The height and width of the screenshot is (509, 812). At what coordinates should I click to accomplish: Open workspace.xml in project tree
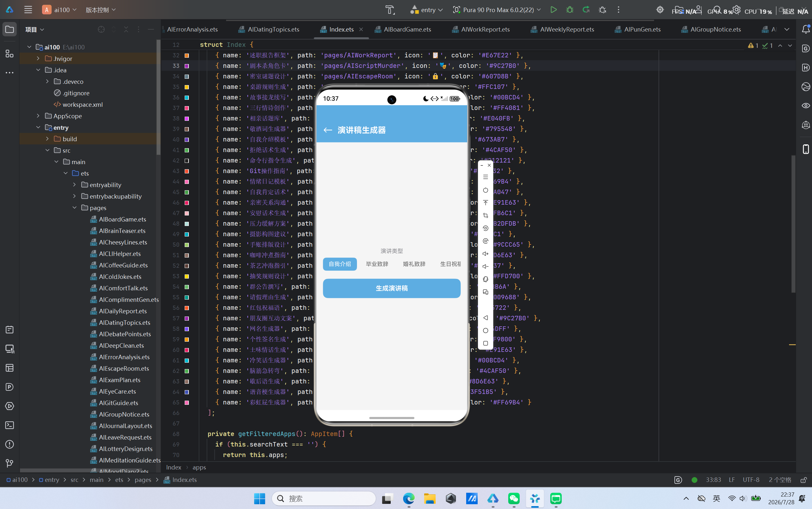pos(78,104)
